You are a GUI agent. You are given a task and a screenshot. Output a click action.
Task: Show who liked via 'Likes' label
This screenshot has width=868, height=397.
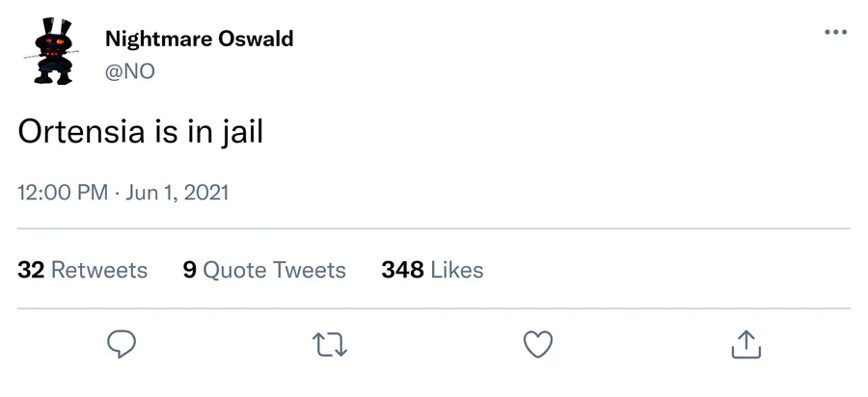click(456, 270)
